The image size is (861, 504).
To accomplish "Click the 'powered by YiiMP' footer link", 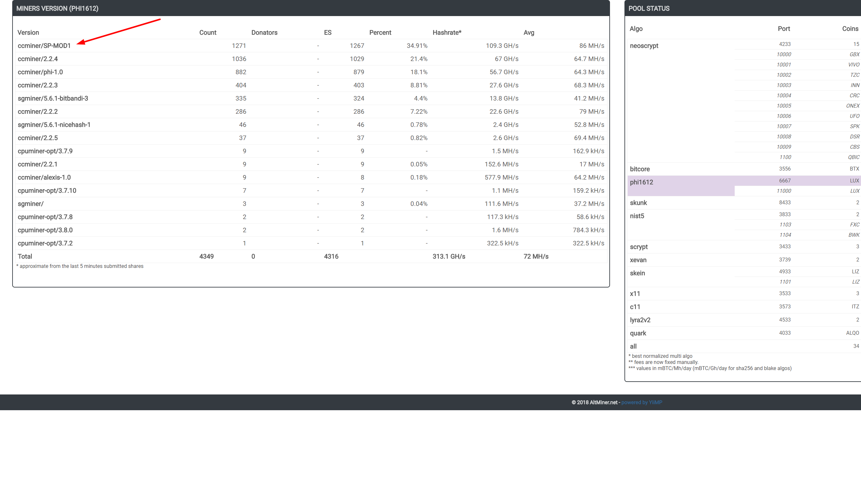I will coord(641,402).
